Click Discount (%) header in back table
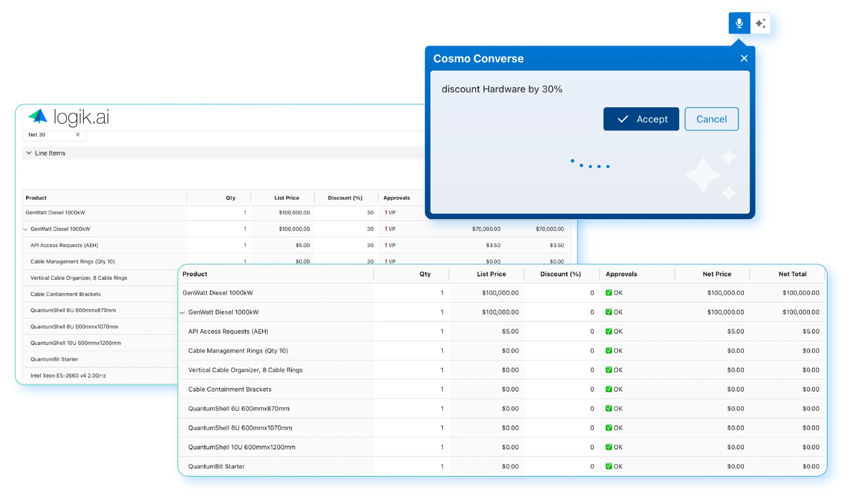The width and height of the screenshot is (847, 504). 345,198
